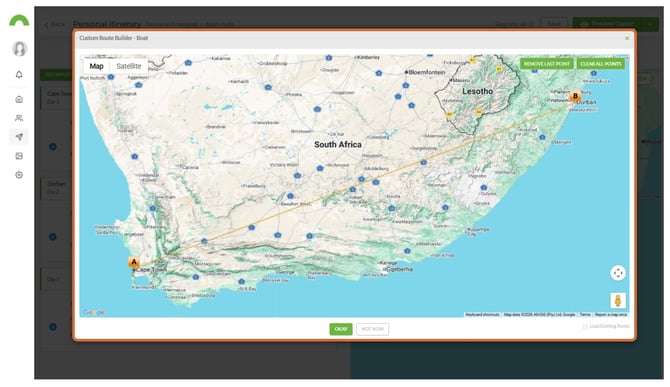
Task: Click the South Africa country label
Action: (x=338, y=145)
